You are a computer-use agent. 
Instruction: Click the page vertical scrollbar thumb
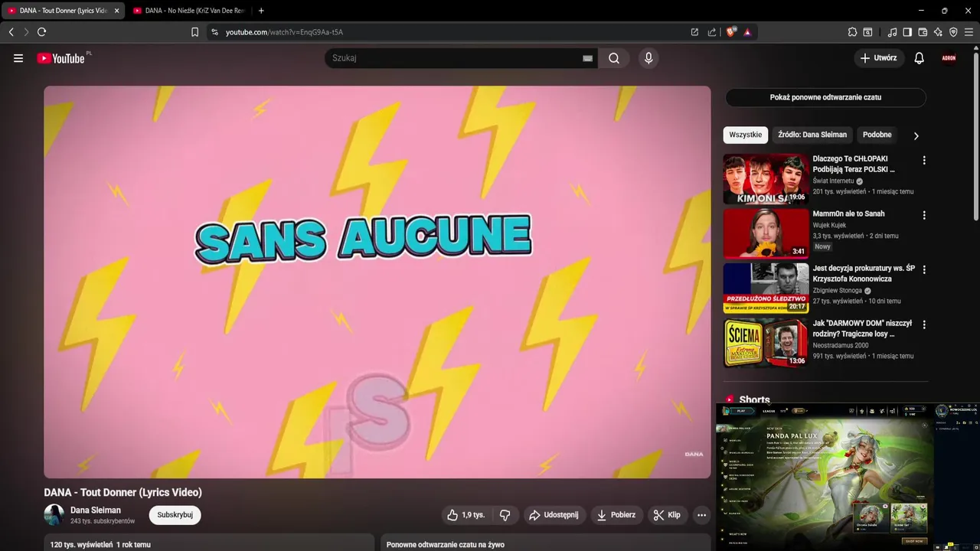[975, 138]
